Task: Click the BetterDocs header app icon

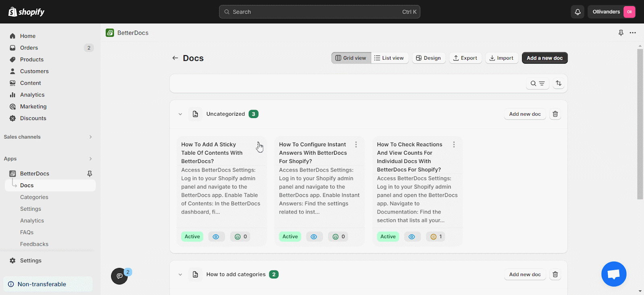Action: click(x=110, y=33)
